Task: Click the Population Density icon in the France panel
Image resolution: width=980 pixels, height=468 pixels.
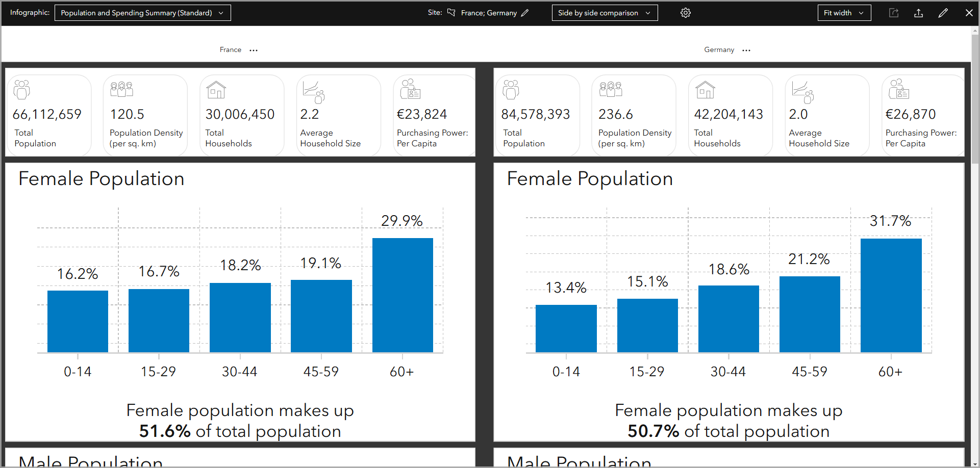Action: click(120, 88)
